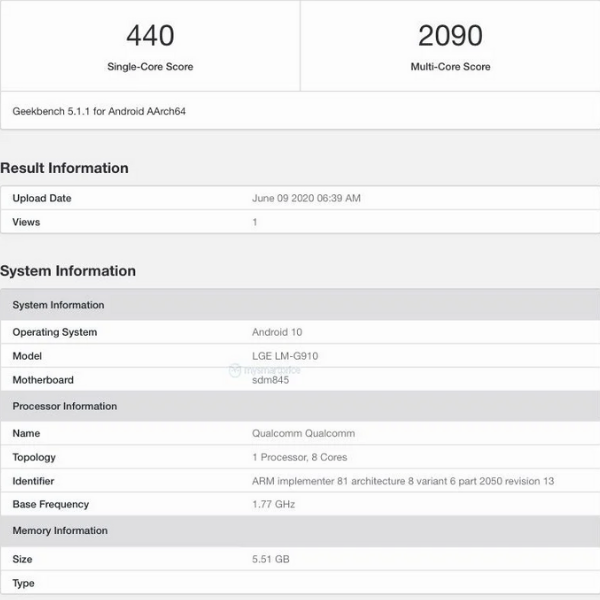Image resolution: width=600 pixels, height=600 pixels.
Task: Click the mysmartprice watermark logo
Action: point(264,370)
